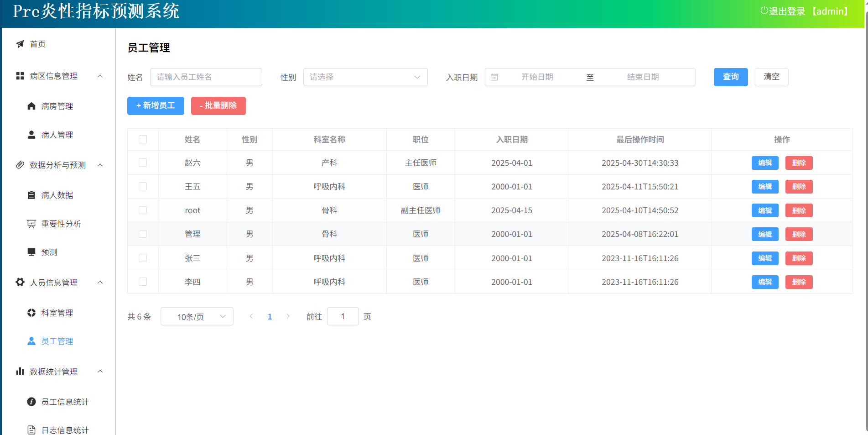
Task: Click the gear icon for 人员信息管理
Action: 20,282
